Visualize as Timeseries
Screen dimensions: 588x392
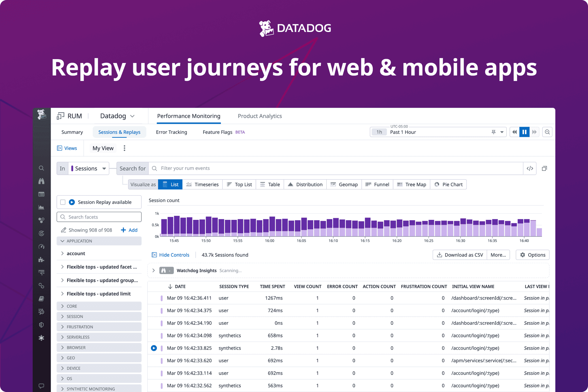click(x=203, y=185)
